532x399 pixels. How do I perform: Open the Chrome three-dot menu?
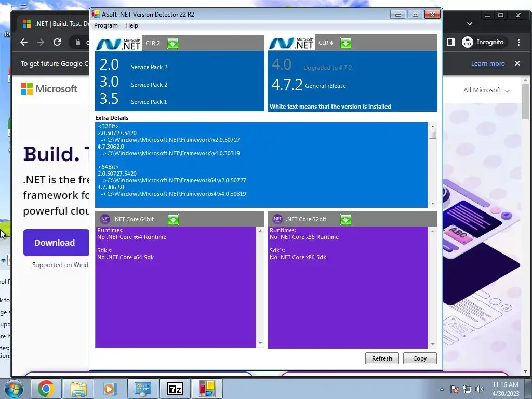519,42
